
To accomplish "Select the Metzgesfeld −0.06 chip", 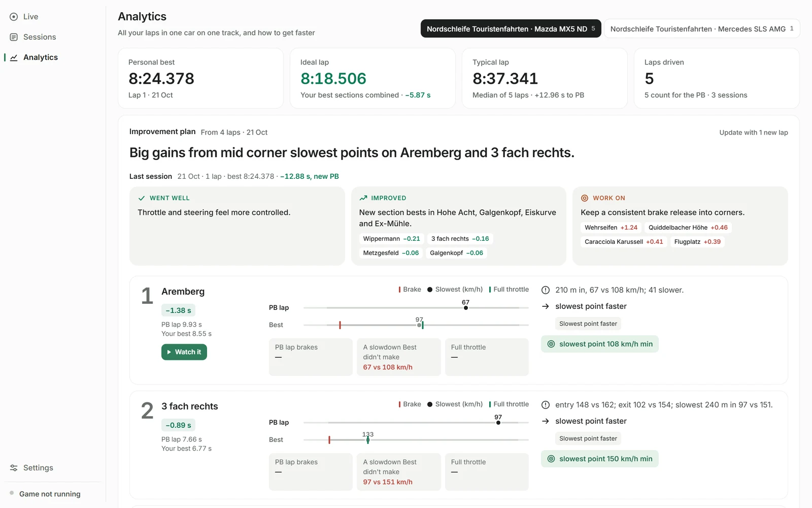I will [x=391, y=253].
